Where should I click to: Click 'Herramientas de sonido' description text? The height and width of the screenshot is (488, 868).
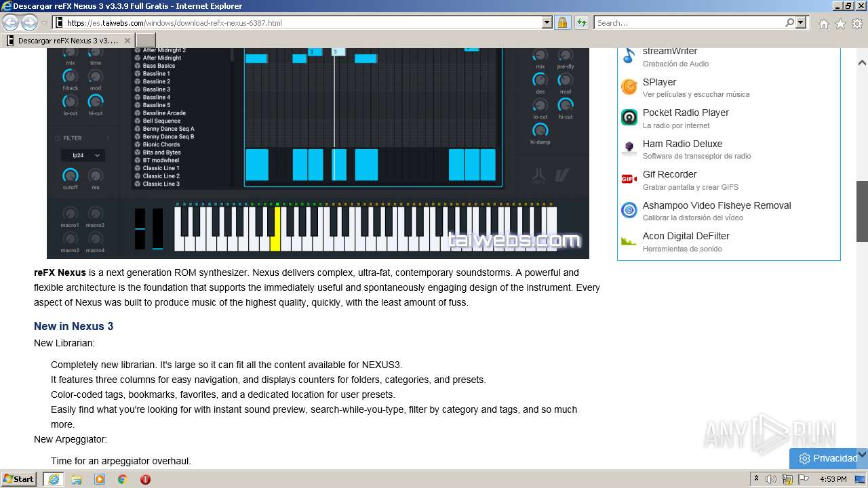682,249
